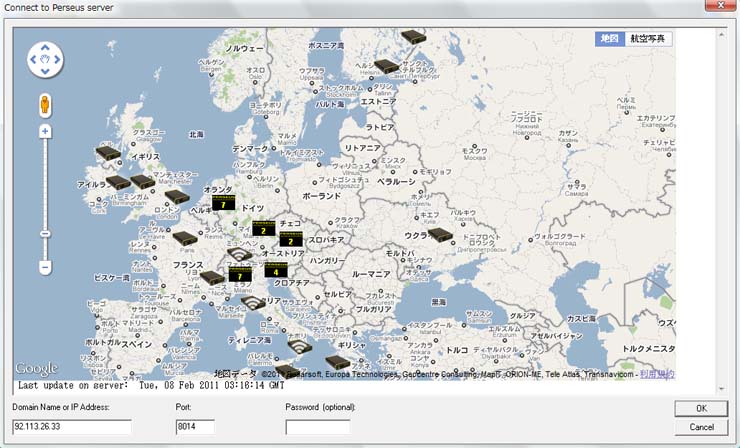The width and height of the screenshot is (740, 448).
Task: Pan the map up with the top arrow
Action: [x=45, y=47]
